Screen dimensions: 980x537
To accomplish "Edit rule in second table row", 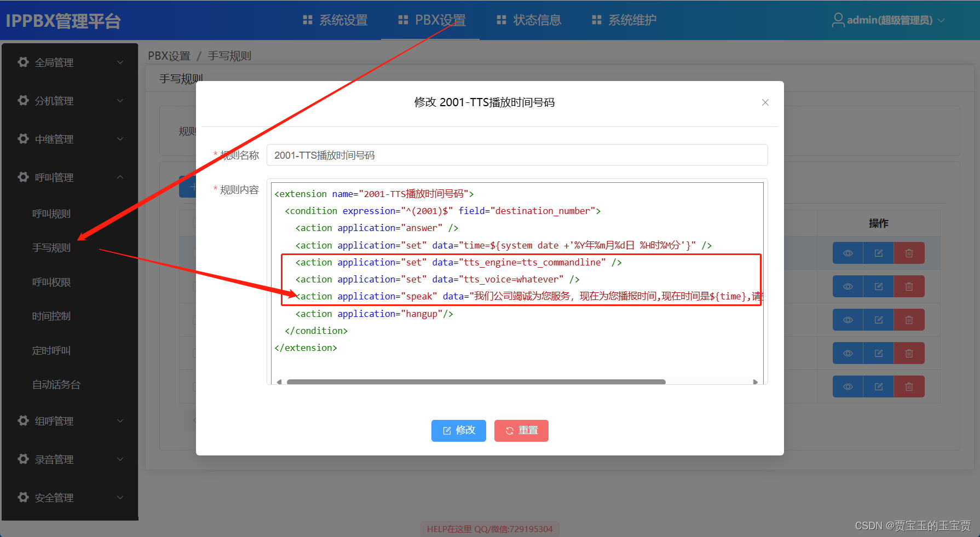I will (x=879, y=286).
